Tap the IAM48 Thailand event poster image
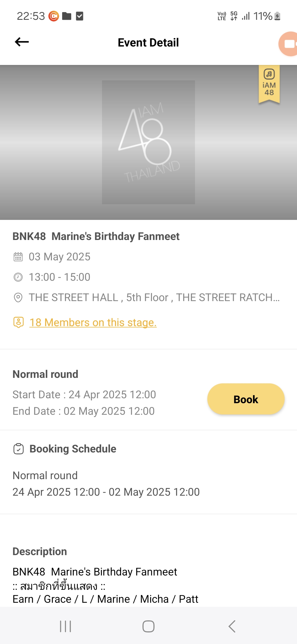Viewport: 297px width, 644px height. [148, 142]
